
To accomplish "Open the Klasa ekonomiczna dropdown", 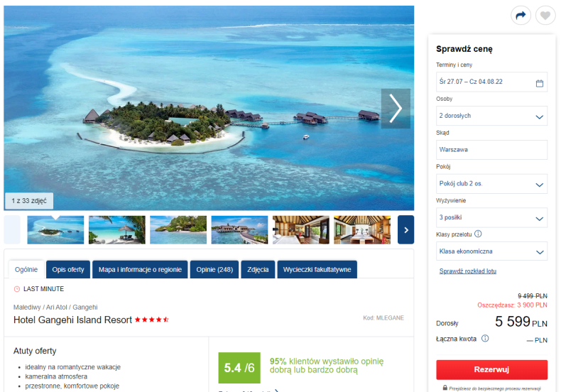I will (491, 251).
